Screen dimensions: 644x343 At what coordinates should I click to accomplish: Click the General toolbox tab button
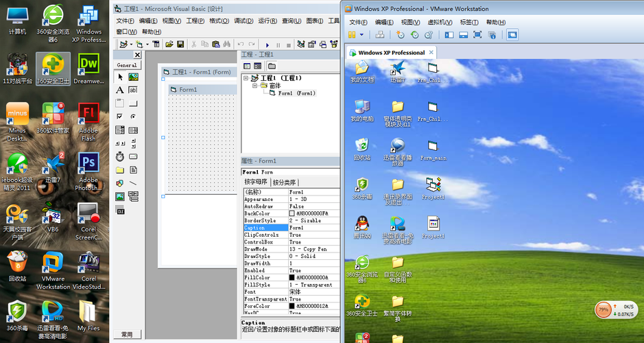click(x=127, y=65)
